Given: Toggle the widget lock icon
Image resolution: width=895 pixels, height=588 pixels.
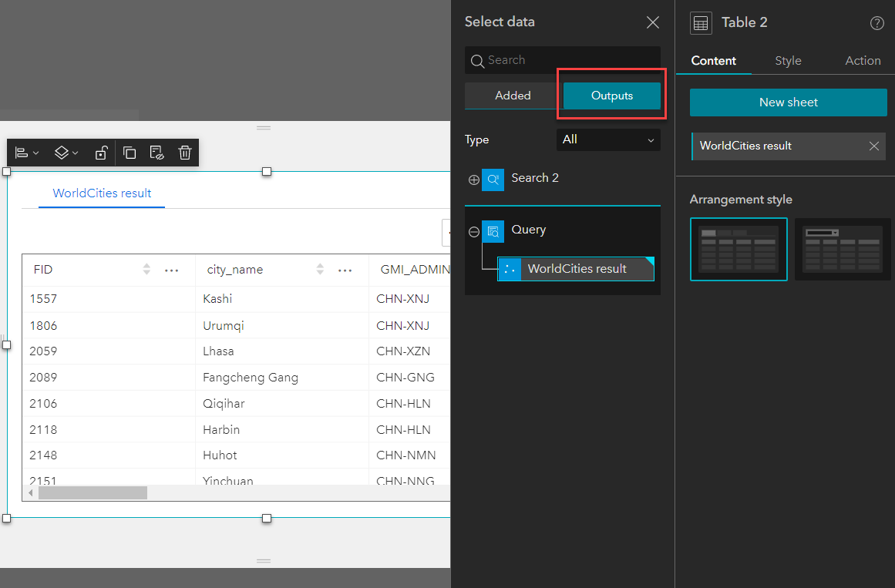Looking at the screenshot, I should click(101, 153).
